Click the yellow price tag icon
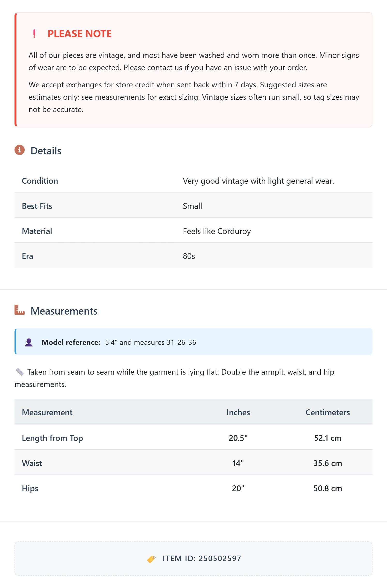The width and height of the screenshot is (387, 588). [x=151, y=559]
